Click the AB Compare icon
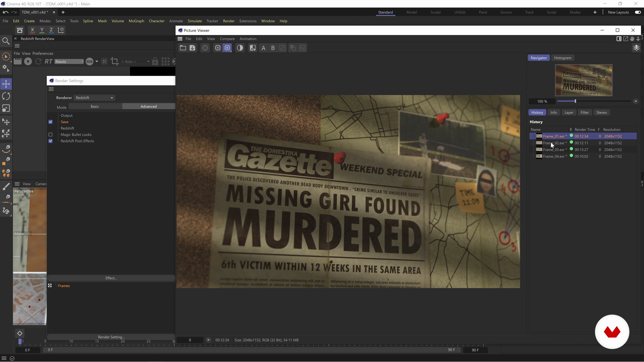 (253, 48)
